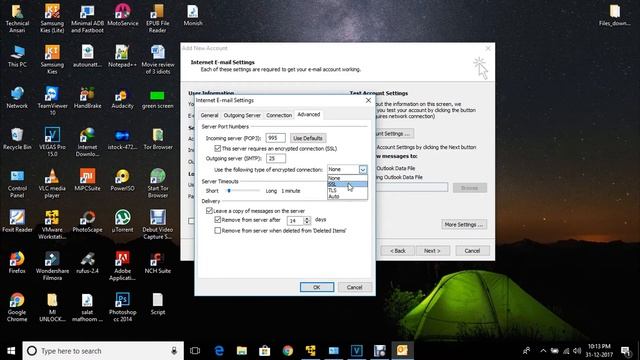The height and width of the screenshot is (360, 640).
Task: Click Next in the Add New Account window
Action: [432, 251]
